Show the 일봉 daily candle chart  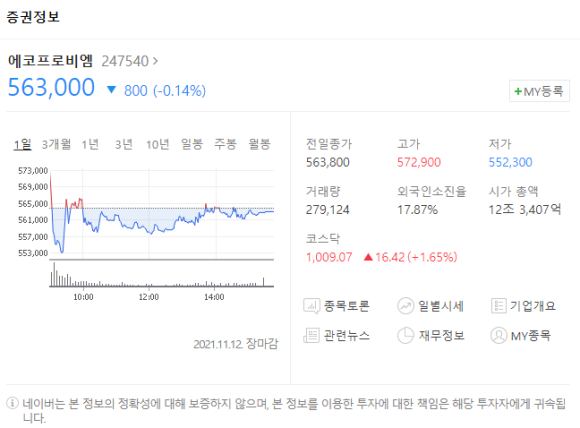(x=192, y=144)
